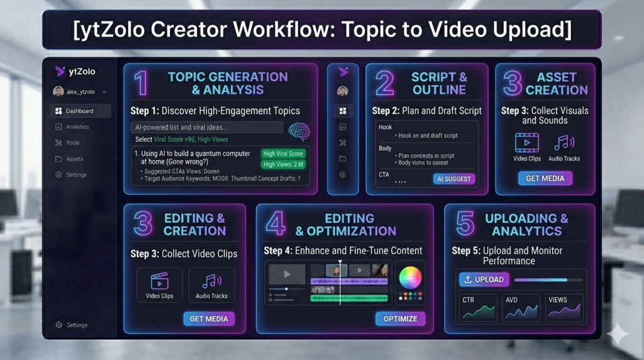644x360 pixels.
Task: Select the Hook section in script outline
Action: coord(426,132)
